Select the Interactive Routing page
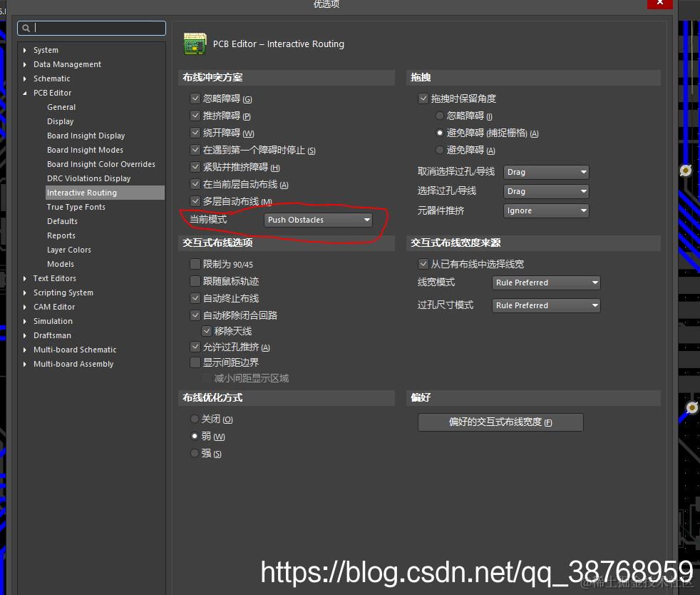 click(105, 193)
